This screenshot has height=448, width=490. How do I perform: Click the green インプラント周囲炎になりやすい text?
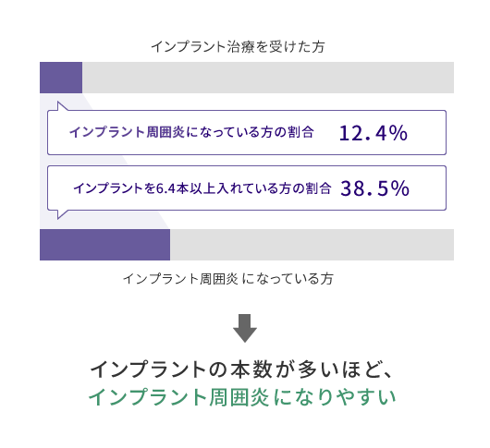click(x=242, y=397)
